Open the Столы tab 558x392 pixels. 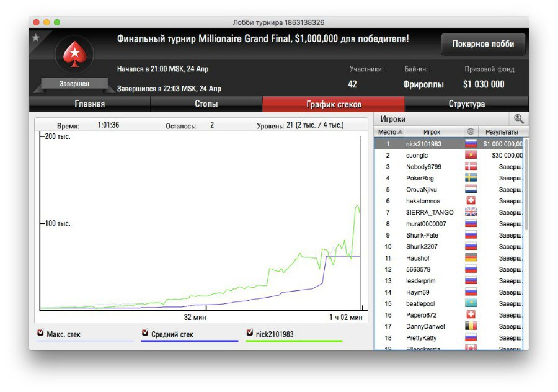coord(206,104)
